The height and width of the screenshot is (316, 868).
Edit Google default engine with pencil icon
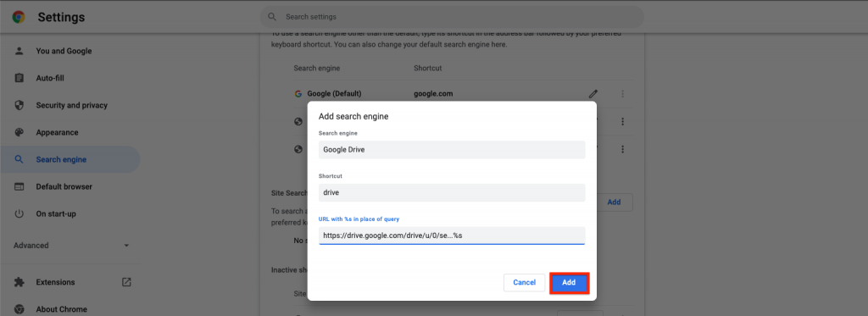[x=593, y=94]
